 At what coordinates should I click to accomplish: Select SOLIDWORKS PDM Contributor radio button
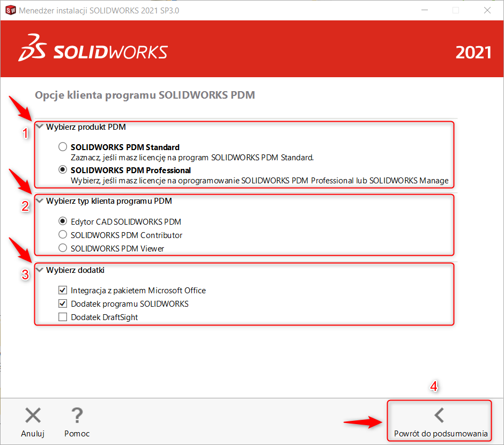[63, 235]
